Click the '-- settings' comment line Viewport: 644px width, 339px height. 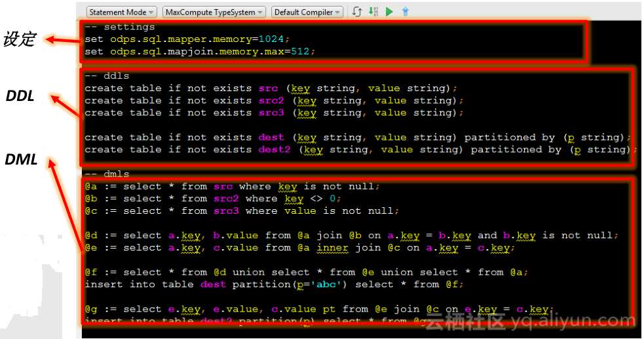click(120, 27)
